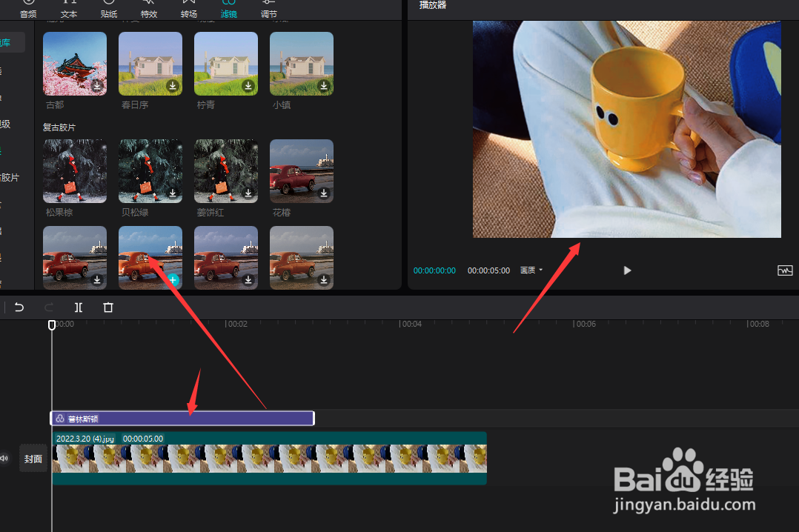Select the 滤镜 filters tab

click(x=229, y=10)
